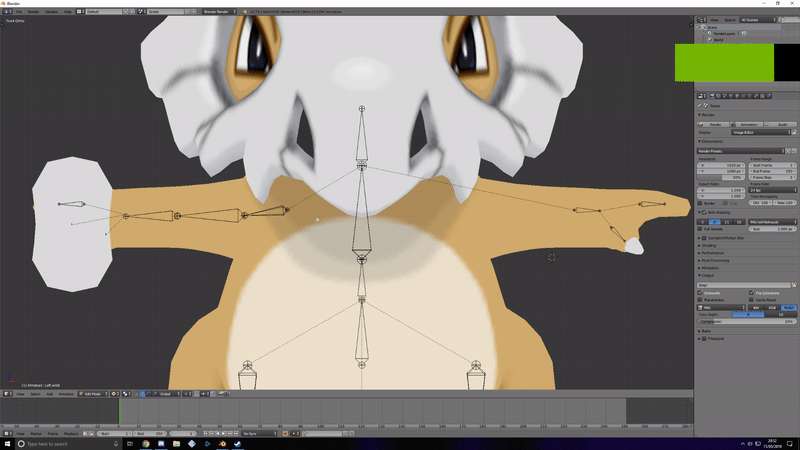The width and height of the screenshot is (800, 450).
Task: Enable the Sampled Motion Blur checkbox
Action: tap(705, 238)
